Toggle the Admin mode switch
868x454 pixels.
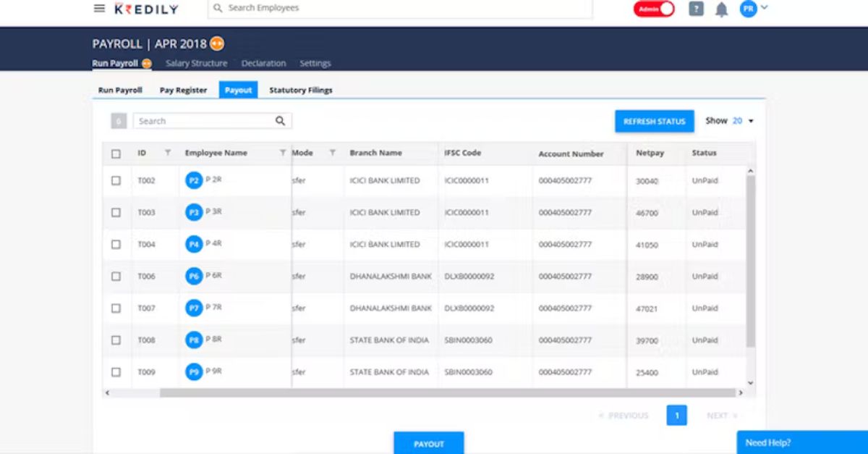[652, 9]
